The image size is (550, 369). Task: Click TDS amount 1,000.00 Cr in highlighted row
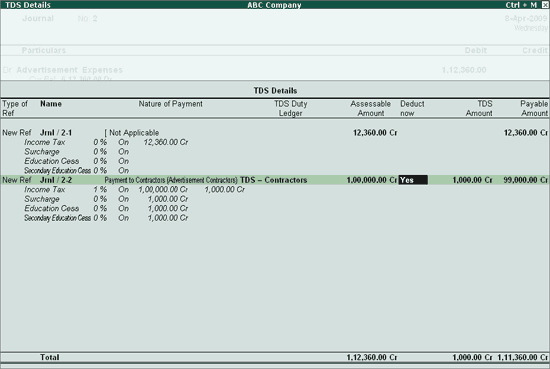(472, 180)
